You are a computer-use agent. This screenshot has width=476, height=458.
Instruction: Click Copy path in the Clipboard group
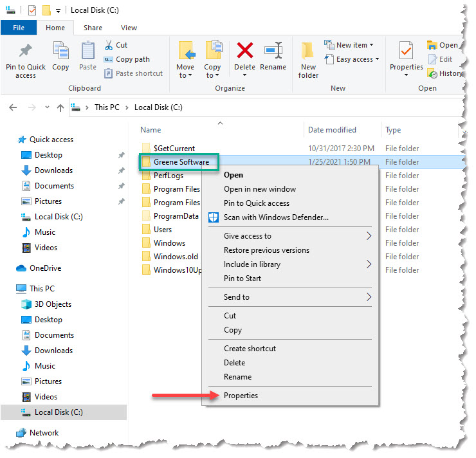point(133,59)
